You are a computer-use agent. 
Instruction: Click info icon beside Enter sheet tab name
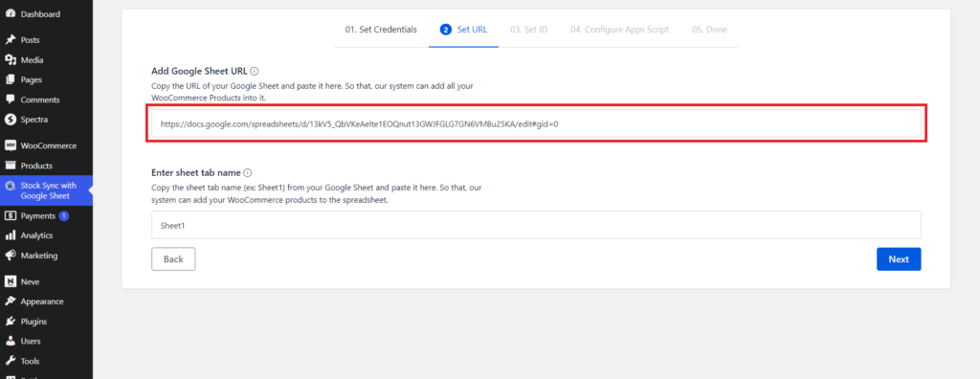pyautogui.click(x=248, y=172)
